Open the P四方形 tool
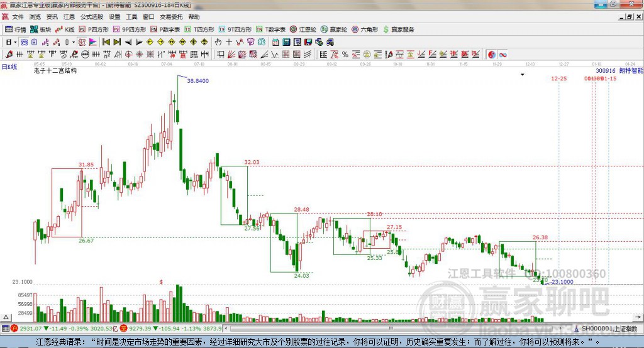 [x=94, y=30]
